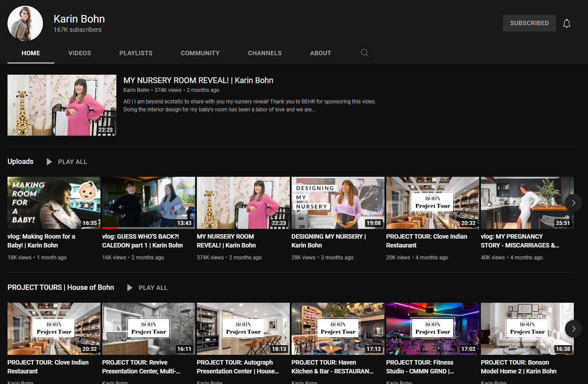Open Fitness Studio project tour thumbnail
This screenshot has width=588, height=384.
[432, 328]
